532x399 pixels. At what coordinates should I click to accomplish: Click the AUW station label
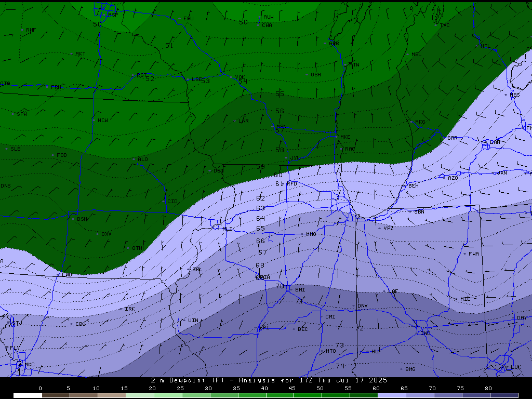(x=269, y=17)
